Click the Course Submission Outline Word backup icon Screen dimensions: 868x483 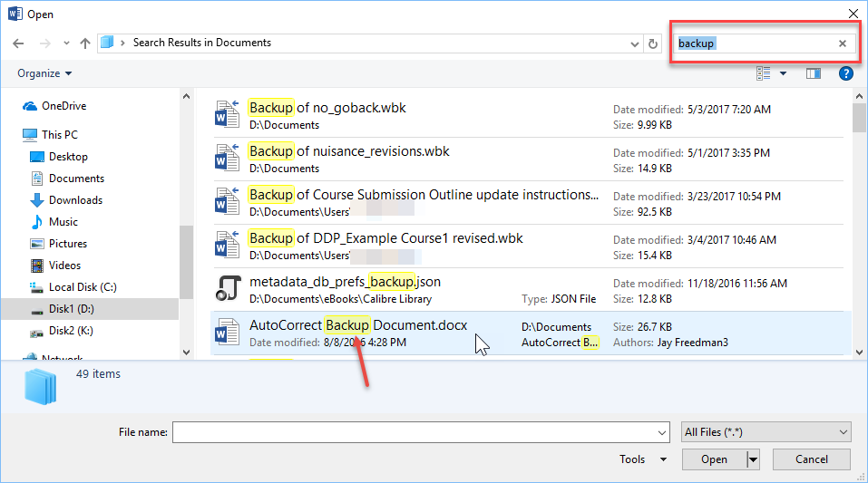[x=228, y=201]
